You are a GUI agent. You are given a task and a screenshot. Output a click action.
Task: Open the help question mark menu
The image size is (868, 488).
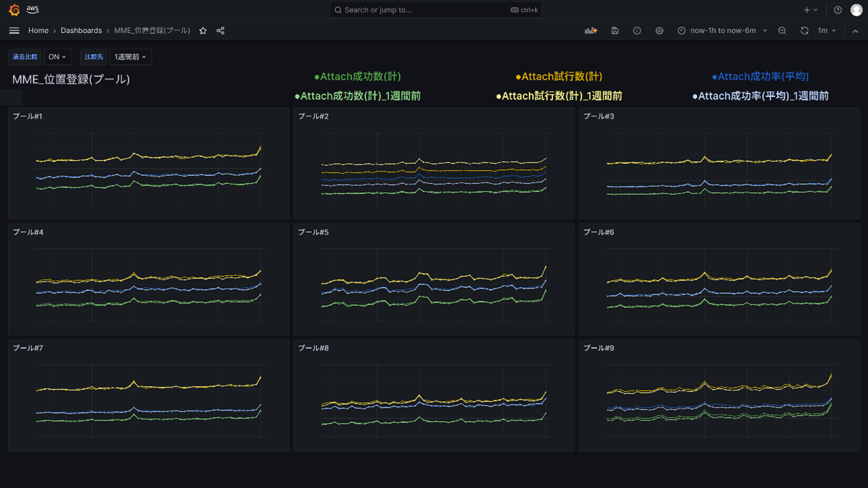(x=838, y=10)
